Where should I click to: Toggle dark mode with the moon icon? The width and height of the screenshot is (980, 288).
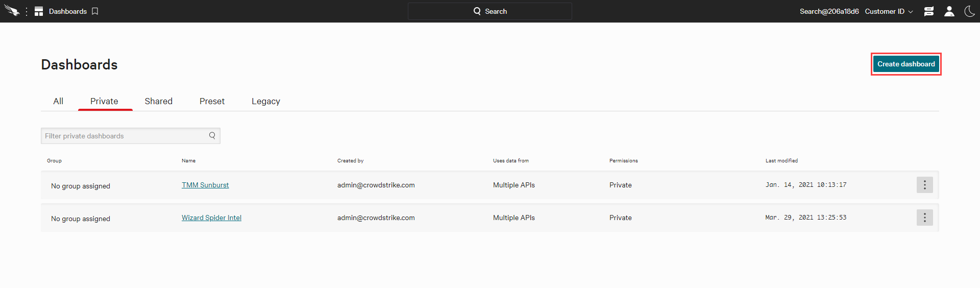tap(970, 11)
